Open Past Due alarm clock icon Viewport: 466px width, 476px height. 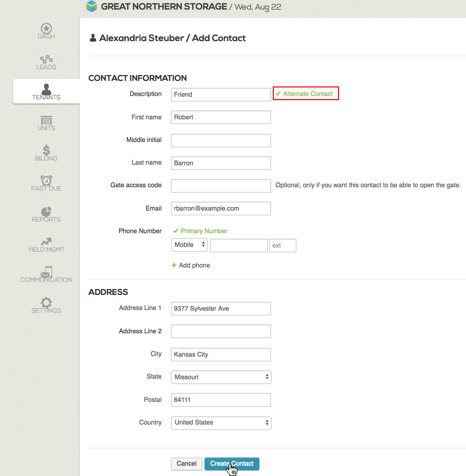[x=46, y=180]
